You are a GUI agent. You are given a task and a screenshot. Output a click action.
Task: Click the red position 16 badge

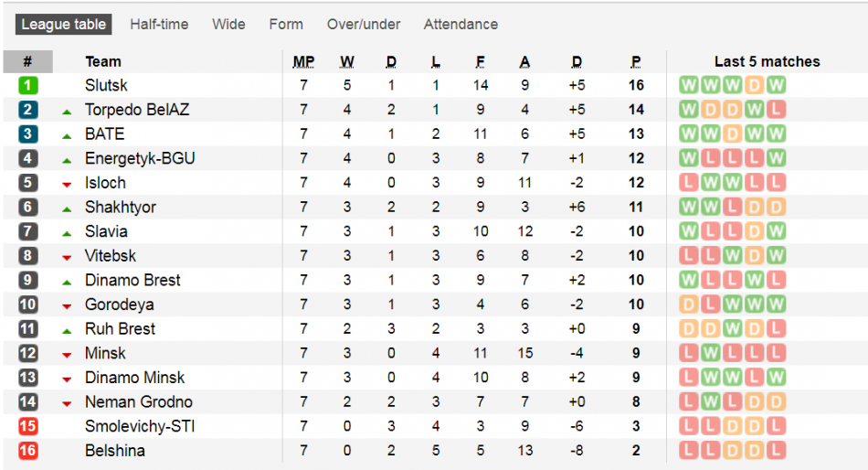[28, 451]
